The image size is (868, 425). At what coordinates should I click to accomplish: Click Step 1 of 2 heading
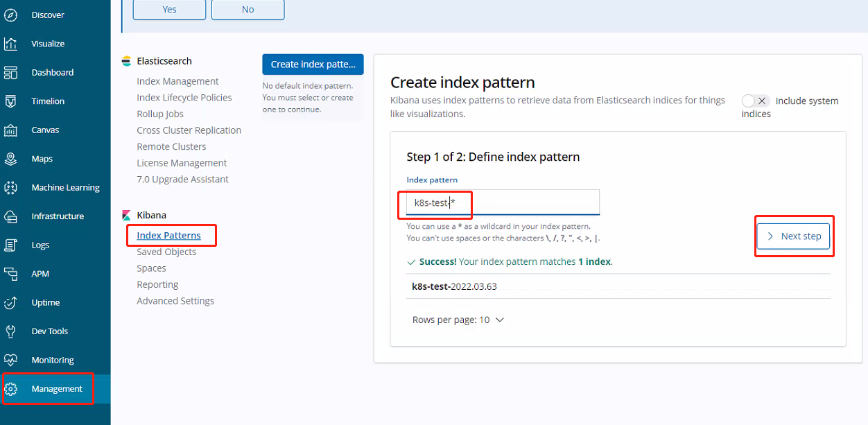pyautogui.click(x=493, y=157)
